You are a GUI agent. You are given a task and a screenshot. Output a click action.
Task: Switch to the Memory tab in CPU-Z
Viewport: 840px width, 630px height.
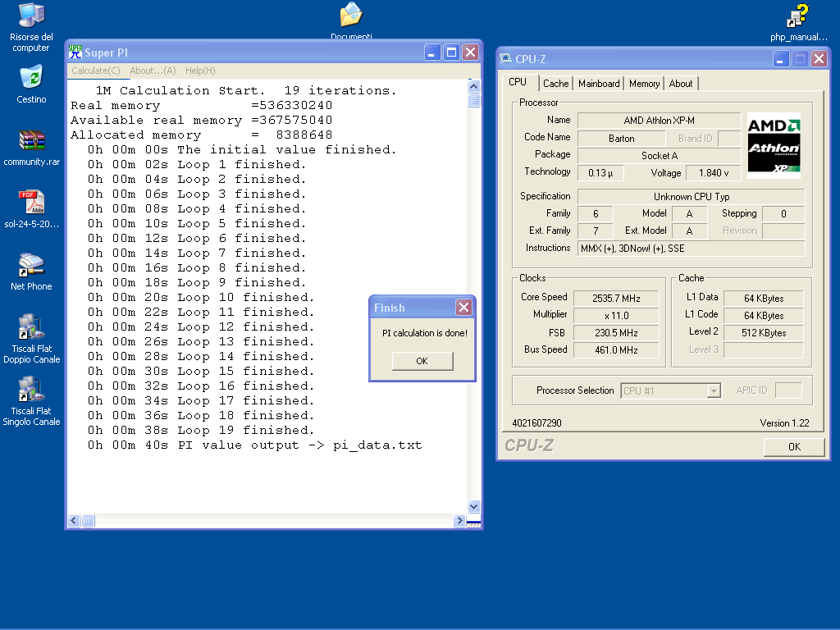click(645, 84)
